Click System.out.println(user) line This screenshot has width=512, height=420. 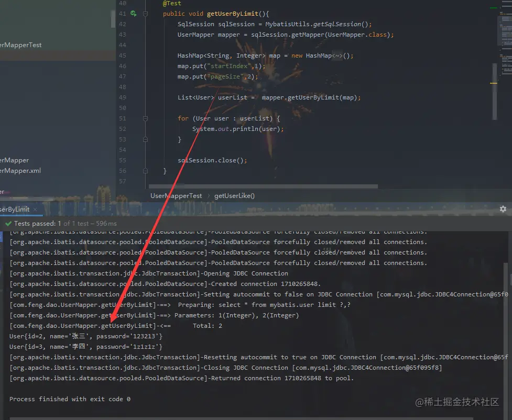coord(238,129)
